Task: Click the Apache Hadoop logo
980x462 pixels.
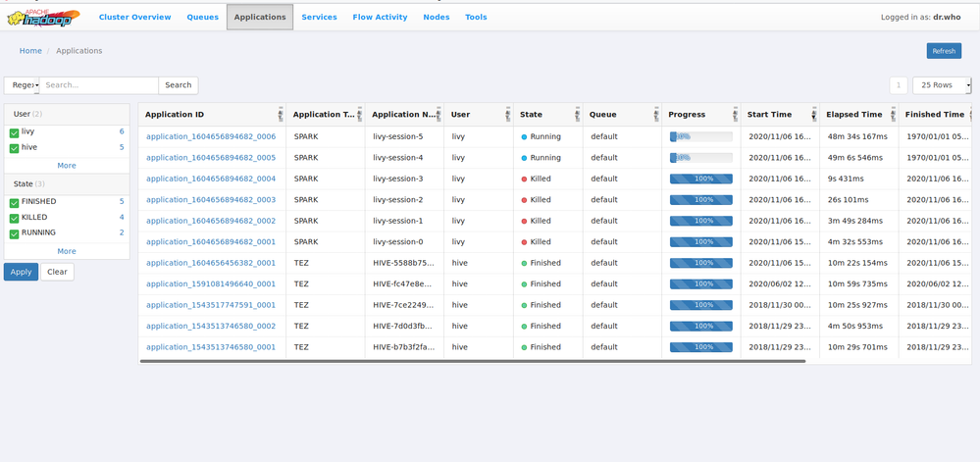Action: [x=43, y=17]
